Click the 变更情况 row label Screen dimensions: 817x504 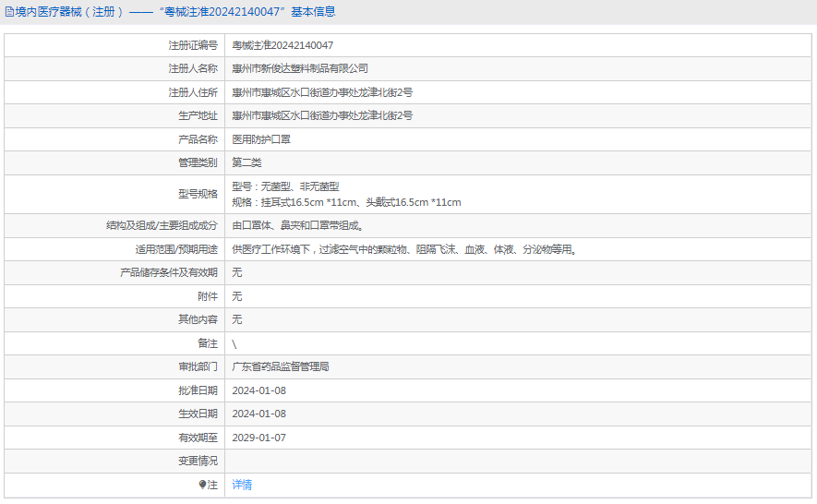pos(198,462)
